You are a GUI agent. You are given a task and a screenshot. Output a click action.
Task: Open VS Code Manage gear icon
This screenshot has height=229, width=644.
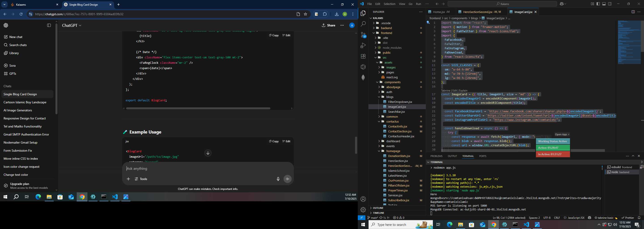(363, 210)
